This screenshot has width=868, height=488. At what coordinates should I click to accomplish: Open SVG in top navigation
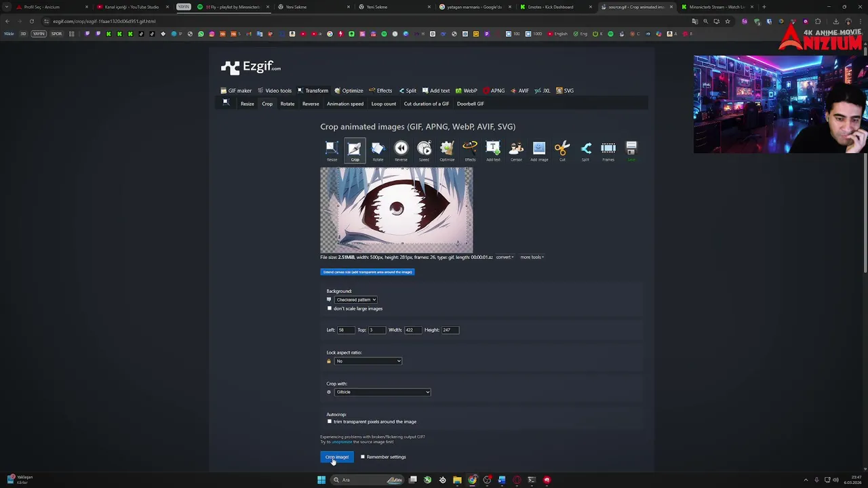565,90
